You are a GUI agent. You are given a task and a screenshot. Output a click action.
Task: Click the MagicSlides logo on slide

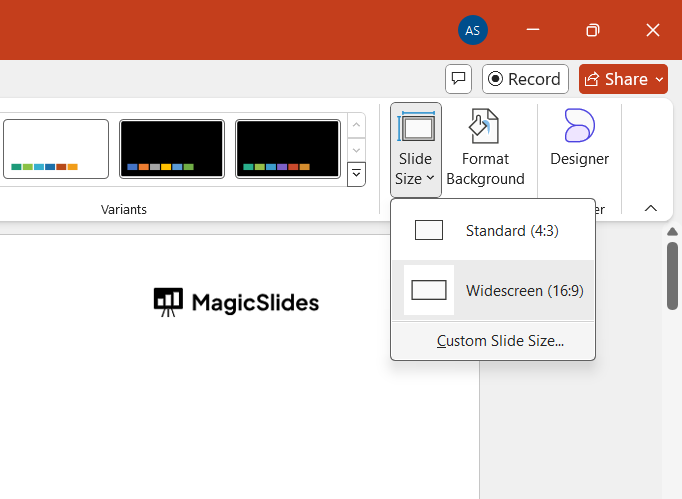point(237,301)
